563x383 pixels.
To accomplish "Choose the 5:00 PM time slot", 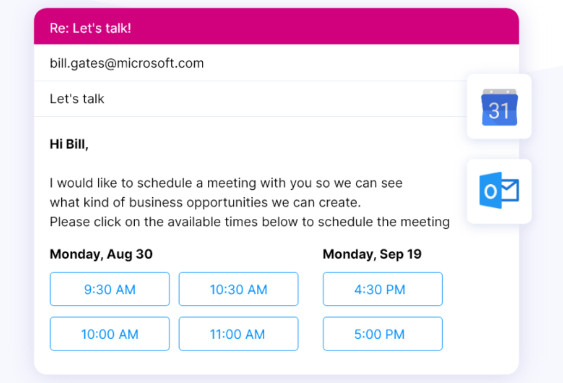I will [x=383, y=334].
